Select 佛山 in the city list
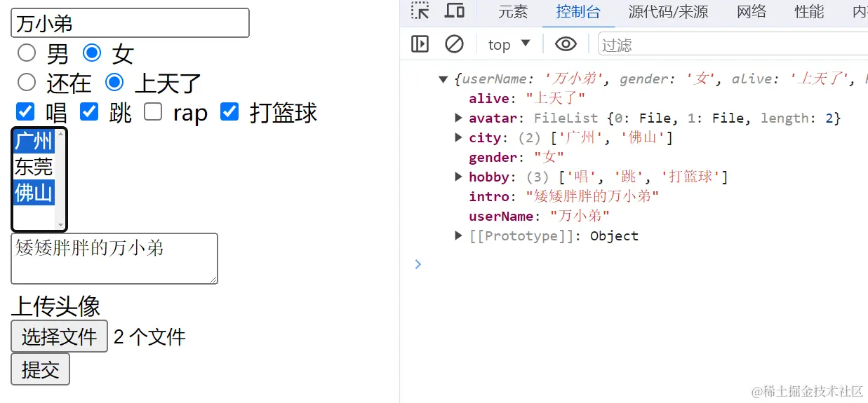 point(34,192)
